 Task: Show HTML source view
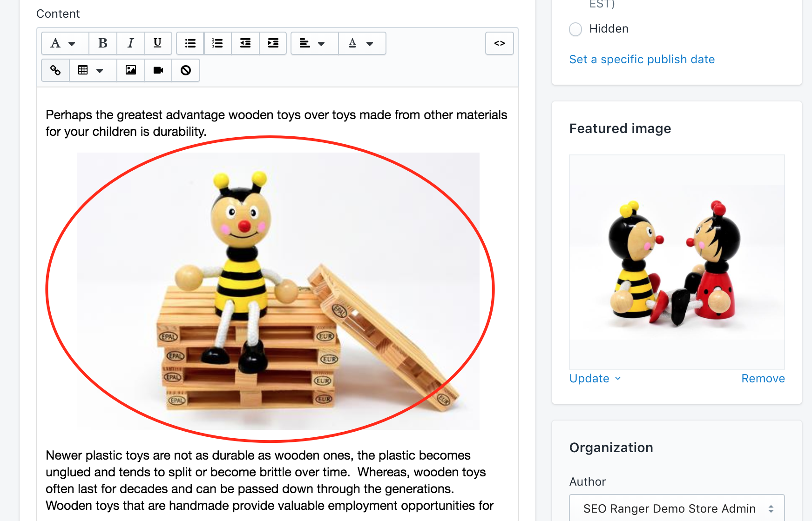[499, 43]
